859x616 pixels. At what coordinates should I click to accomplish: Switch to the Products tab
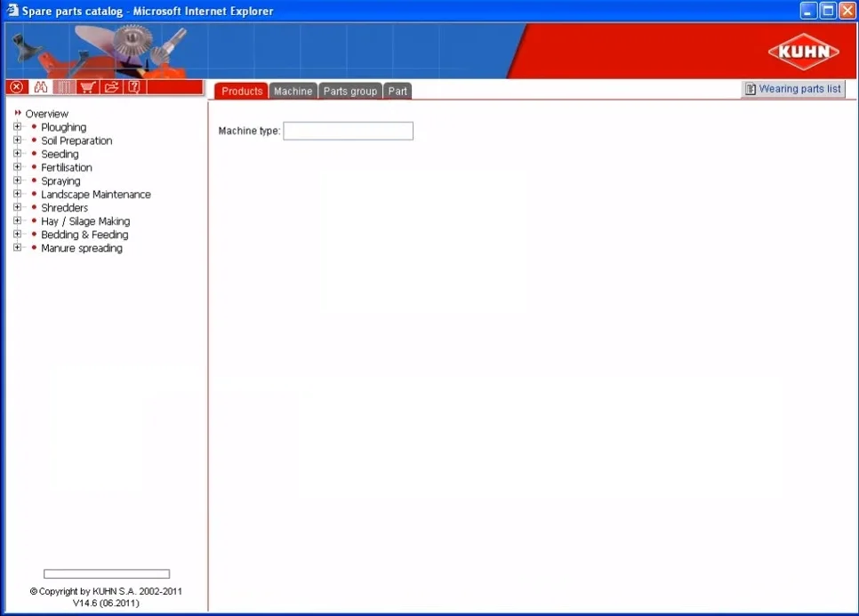[242, 92]
